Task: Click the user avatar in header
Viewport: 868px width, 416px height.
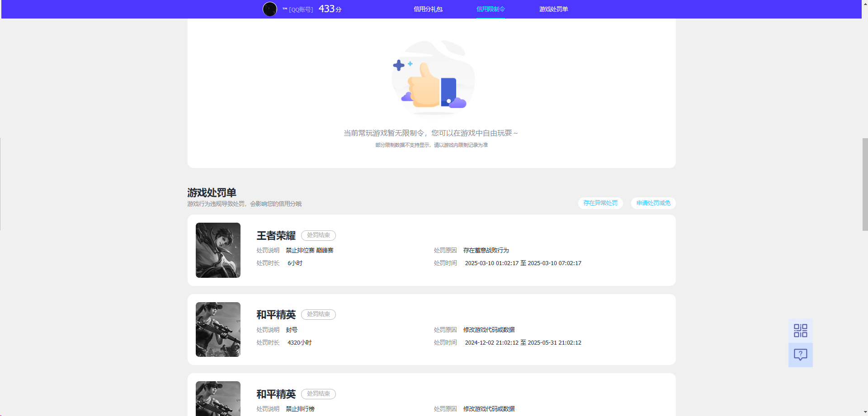Action: (270, 9)
